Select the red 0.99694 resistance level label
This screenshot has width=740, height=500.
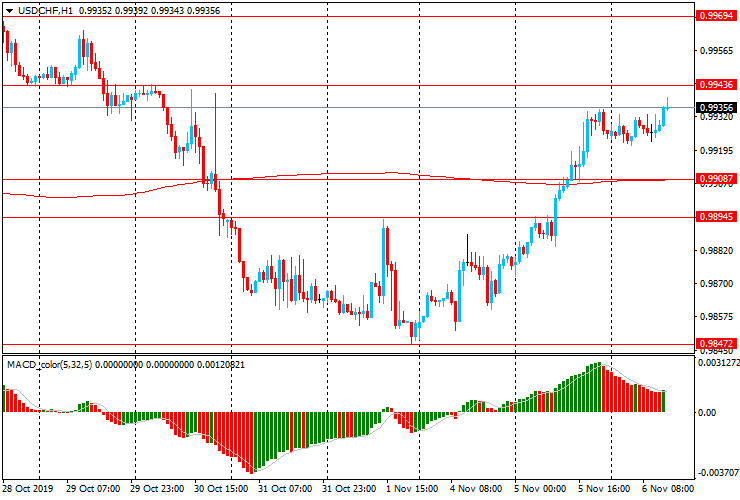pyautogui.click(x=717, y=17)
